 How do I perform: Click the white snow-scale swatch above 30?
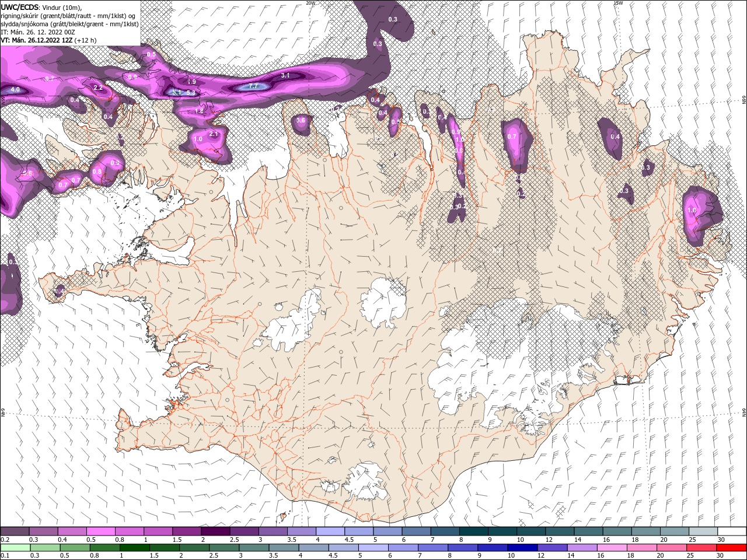click(732, 531)
